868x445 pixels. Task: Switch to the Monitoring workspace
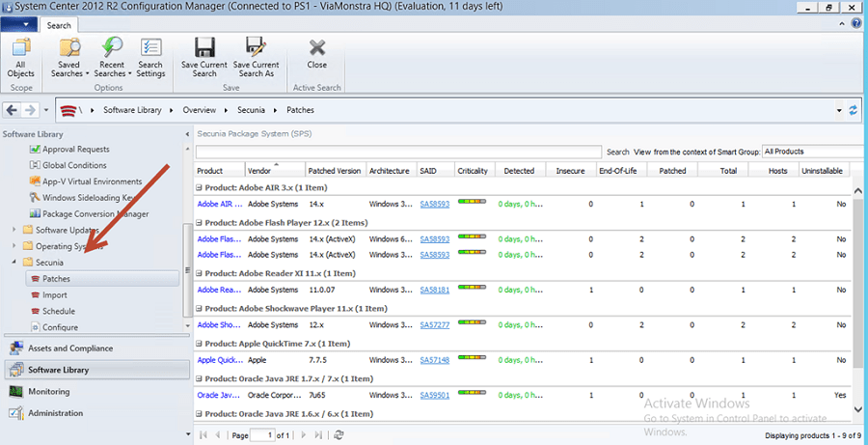pos(48,392)
